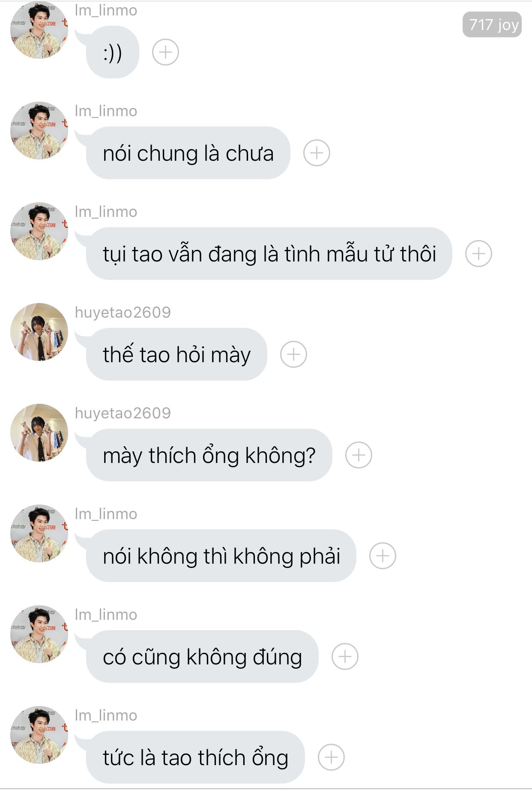532x790 pixels.
Task: Tap plus icon next to "thế tao hỏi mày"
Action: (x=293, y=354)
